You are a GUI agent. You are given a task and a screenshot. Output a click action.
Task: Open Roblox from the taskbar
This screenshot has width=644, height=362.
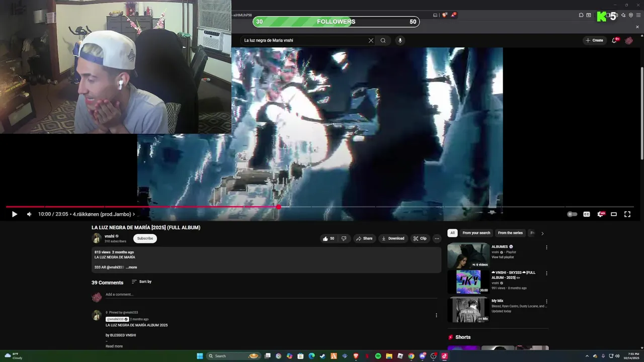pos(400,356)
